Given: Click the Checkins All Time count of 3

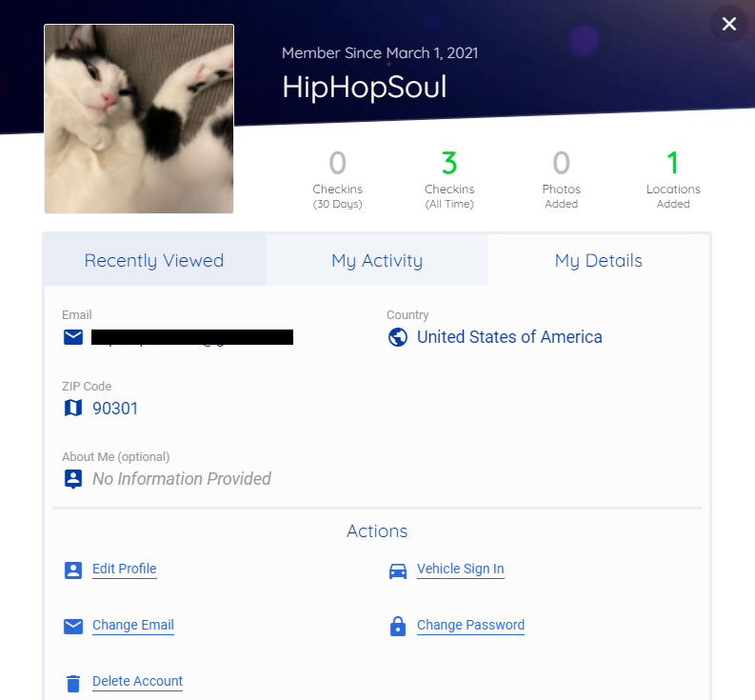Looking at the screenshot, I should (449, 163).
